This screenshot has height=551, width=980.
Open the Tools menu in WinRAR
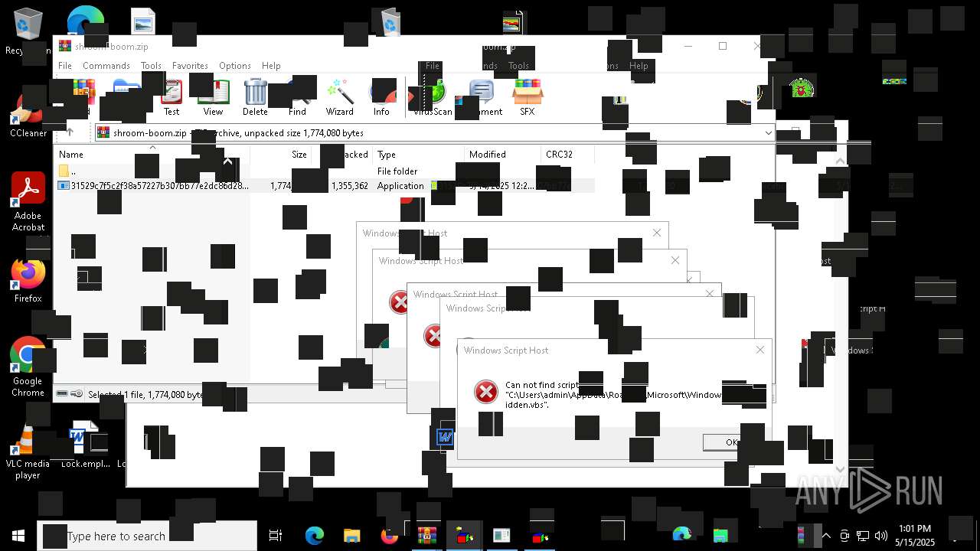point(151,66)
